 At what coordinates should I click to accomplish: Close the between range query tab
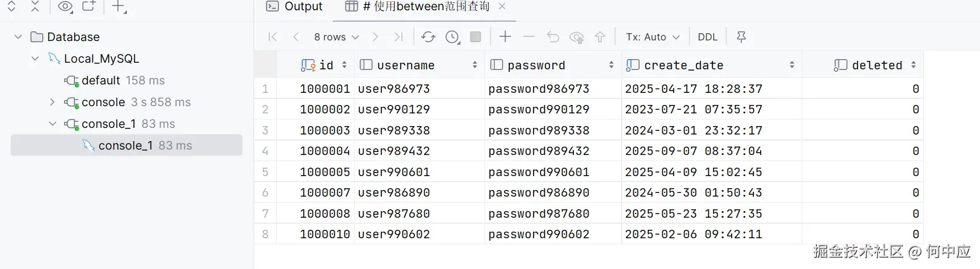[x=502, y=7]
